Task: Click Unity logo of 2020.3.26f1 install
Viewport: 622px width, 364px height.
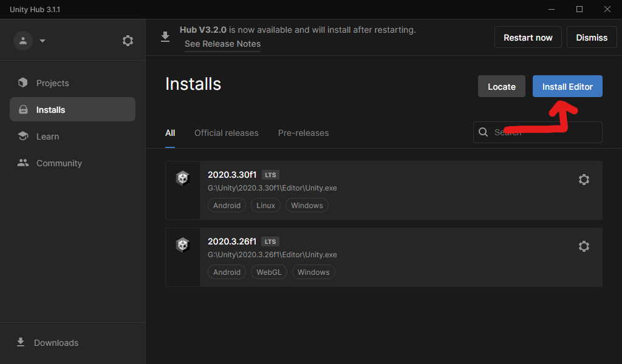Action: [x=182, y=244]
